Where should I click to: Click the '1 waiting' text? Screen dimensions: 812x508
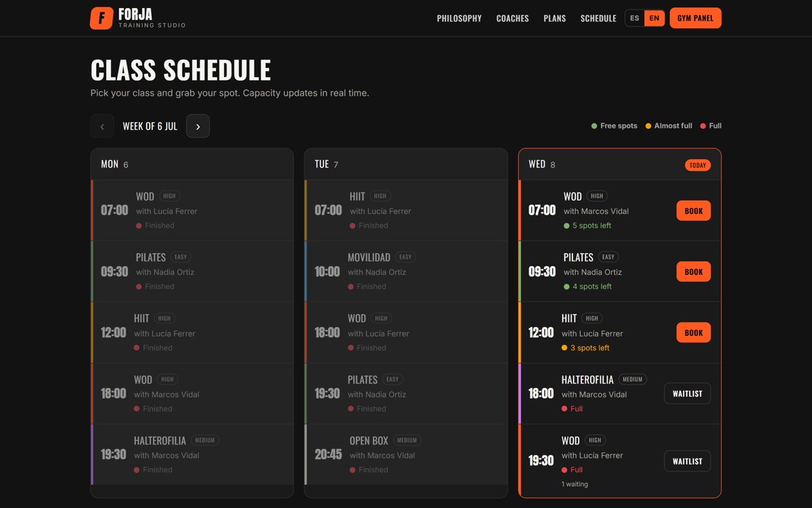click(574, 484)
